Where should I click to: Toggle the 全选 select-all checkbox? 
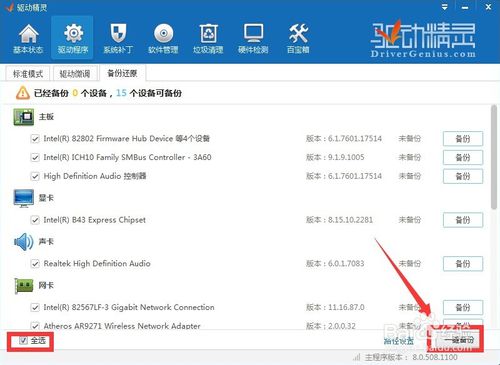coord(23,340)
